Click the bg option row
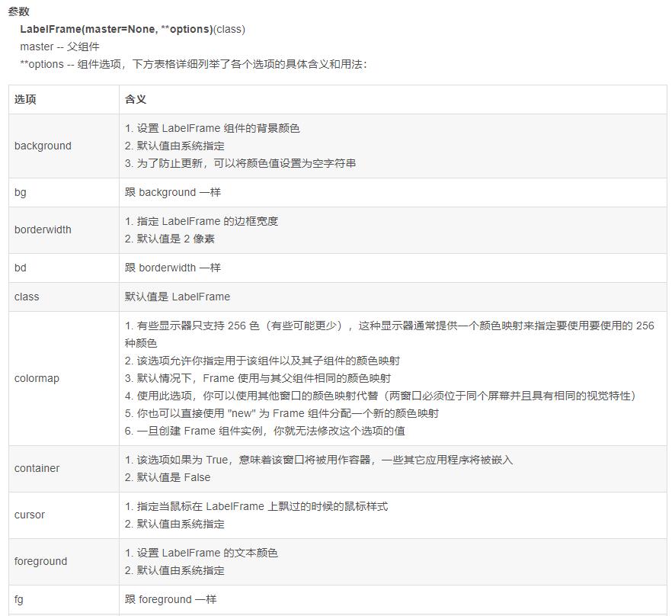The height and width of the screenshot is (616, 672). [x=20, y=192]
